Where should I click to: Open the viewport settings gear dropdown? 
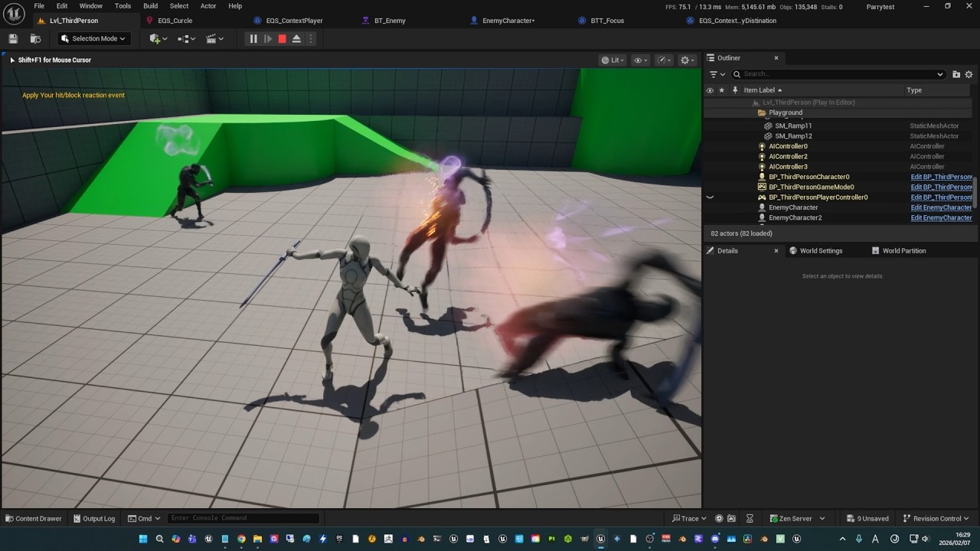(688, 60)
